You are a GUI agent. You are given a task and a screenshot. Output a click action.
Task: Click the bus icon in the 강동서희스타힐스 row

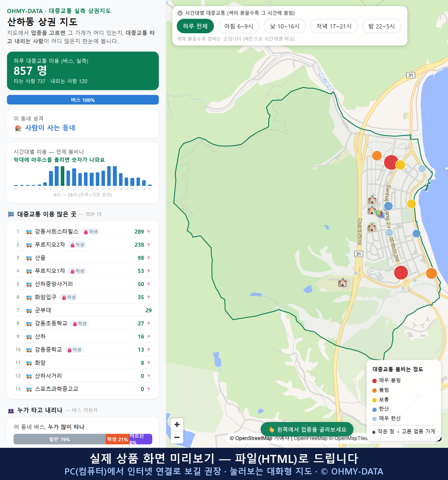(x=29, y=232)
